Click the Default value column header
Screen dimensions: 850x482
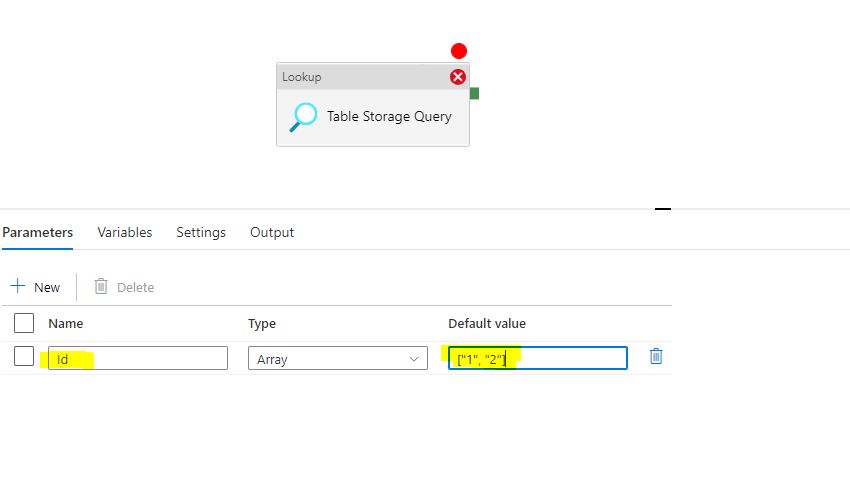[x=487, y=324]
